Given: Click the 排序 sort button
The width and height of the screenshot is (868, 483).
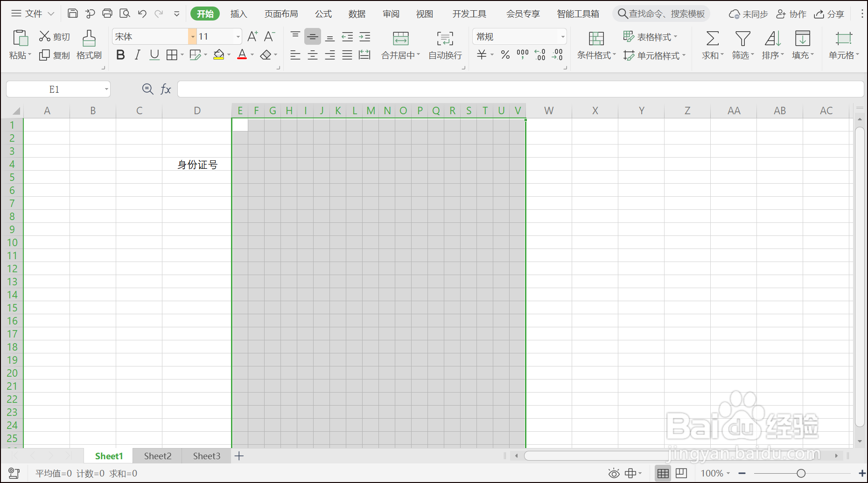Looking at the screenshot, I should [x=773, y=45].
